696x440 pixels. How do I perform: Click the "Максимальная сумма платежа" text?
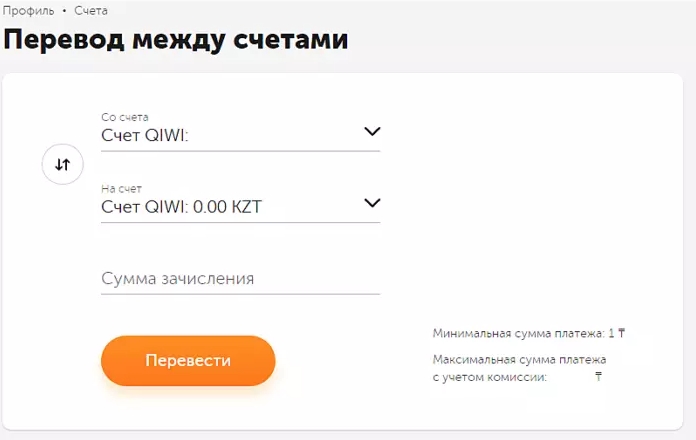[x=519, y=359]
